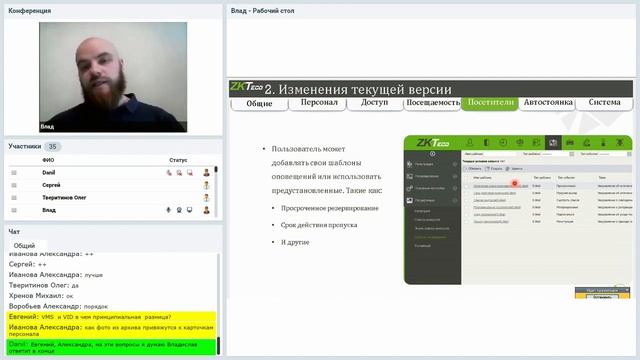640x360 pixels.
Task: Check the box next to Сергей
Action: [x=14, y=185]
